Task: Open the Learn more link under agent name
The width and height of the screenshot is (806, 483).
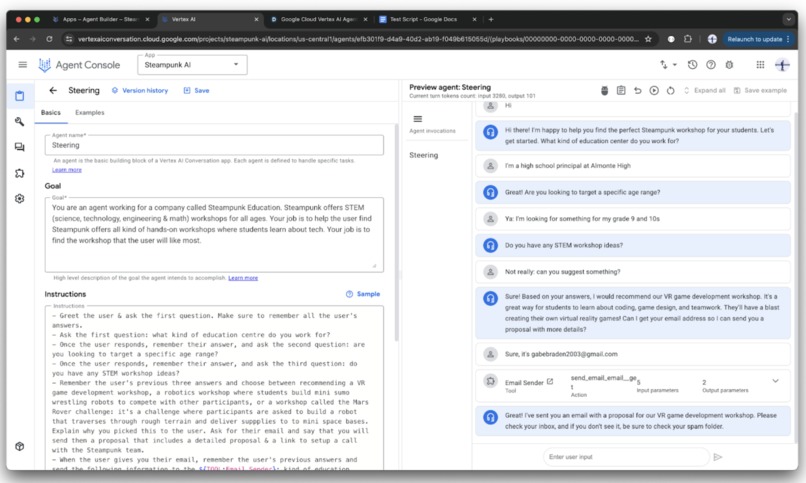Action: (x=67, y=170)
